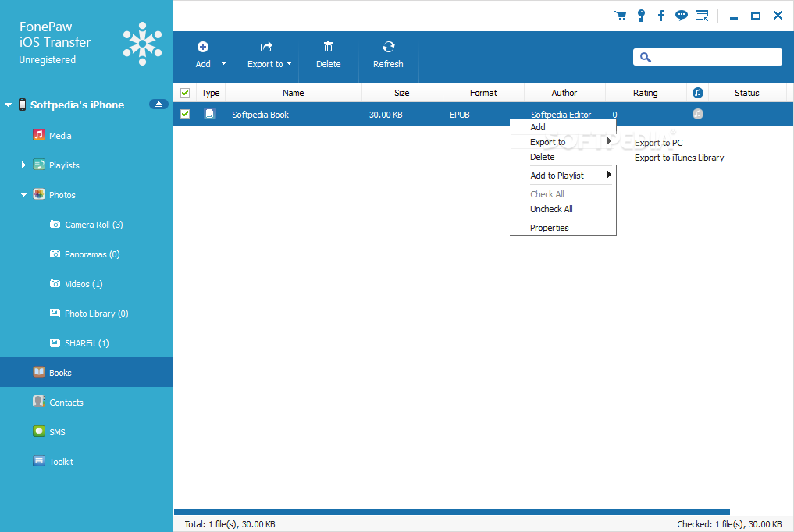Click the Add plus icon in toolbar

click(202, 47)
